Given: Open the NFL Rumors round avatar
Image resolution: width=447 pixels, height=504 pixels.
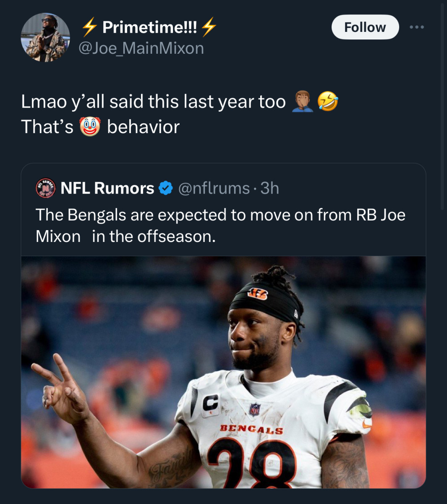Looking at the screenshot, I should point(45,188).
